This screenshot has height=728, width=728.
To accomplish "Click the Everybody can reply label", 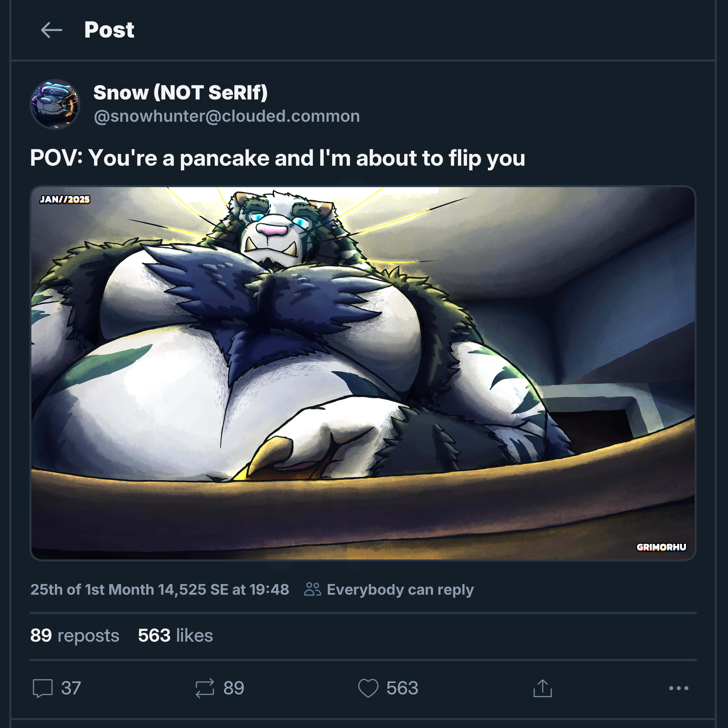I will click(400, 590).
